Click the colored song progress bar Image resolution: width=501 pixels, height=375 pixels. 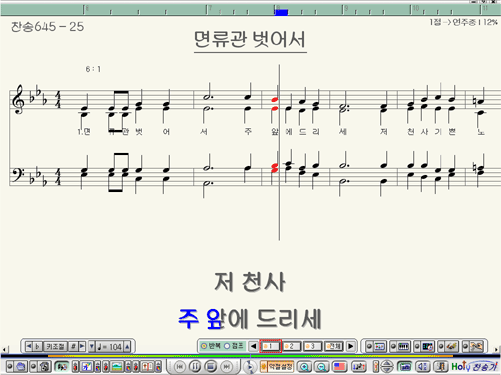[x=250, y=356]
